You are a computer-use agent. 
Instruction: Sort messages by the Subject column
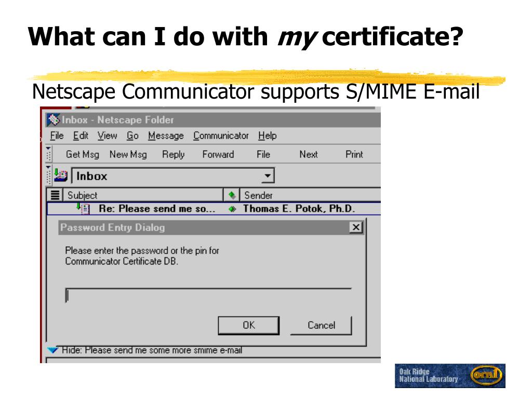point(143,195)
